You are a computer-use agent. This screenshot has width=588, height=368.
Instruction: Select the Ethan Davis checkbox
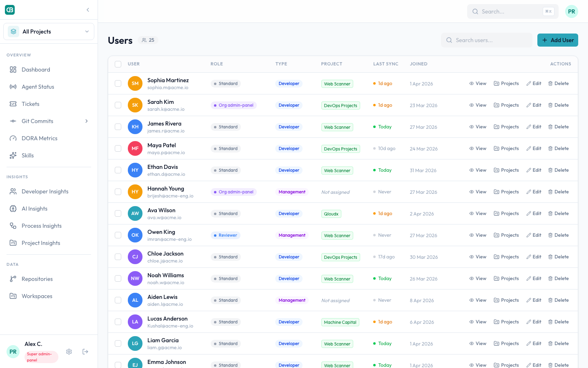[118, 170]
